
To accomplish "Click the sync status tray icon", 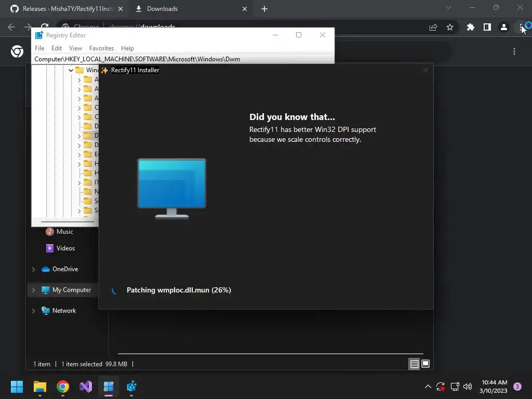I will [x=441, y=387].
